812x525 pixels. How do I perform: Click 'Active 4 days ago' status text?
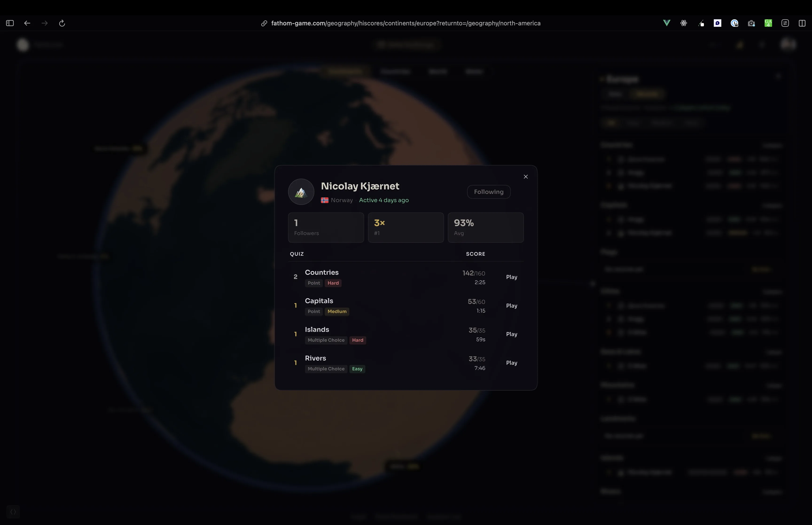point(384,200)
